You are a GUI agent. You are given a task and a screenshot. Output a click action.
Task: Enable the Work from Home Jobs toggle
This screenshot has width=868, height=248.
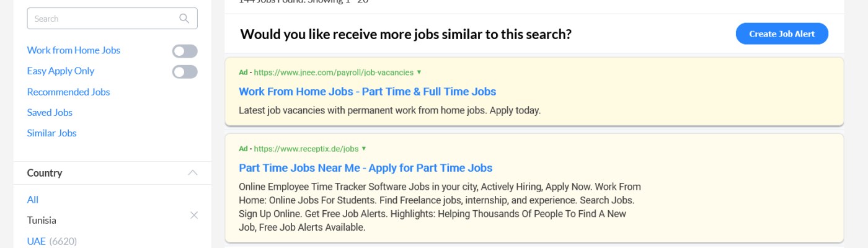pyautogui.click(x=185, y=51)
